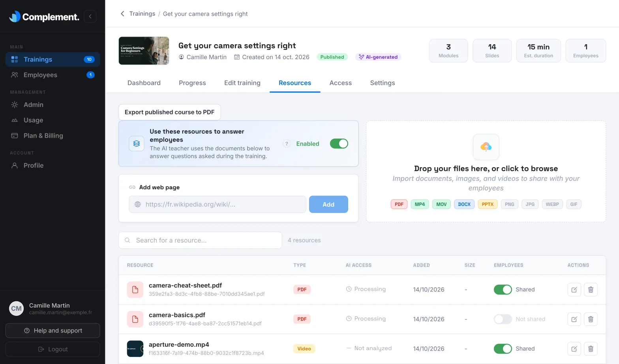Open Plan & Billing in the sidebar
This screenshot has height=364, width=619.
tap(53, 136)
